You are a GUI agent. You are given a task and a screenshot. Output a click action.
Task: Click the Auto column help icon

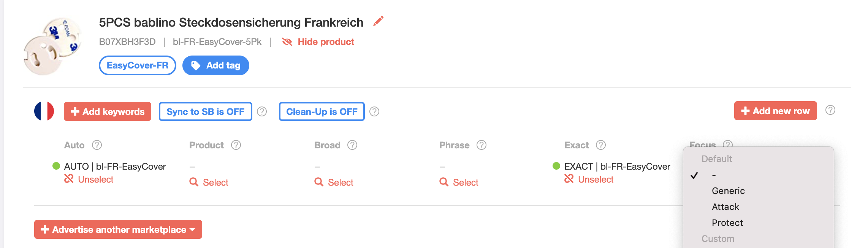coord(97,145)
